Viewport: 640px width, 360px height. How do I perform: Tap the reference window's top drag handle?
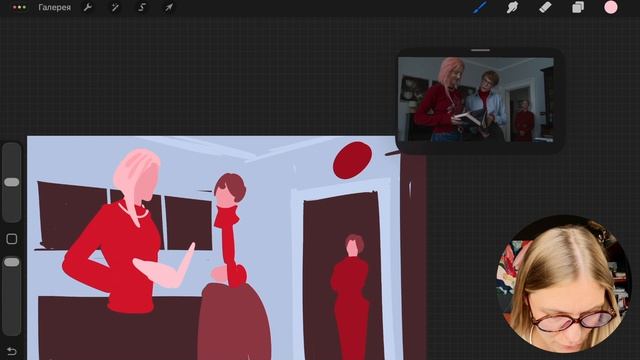click(480, 50)
